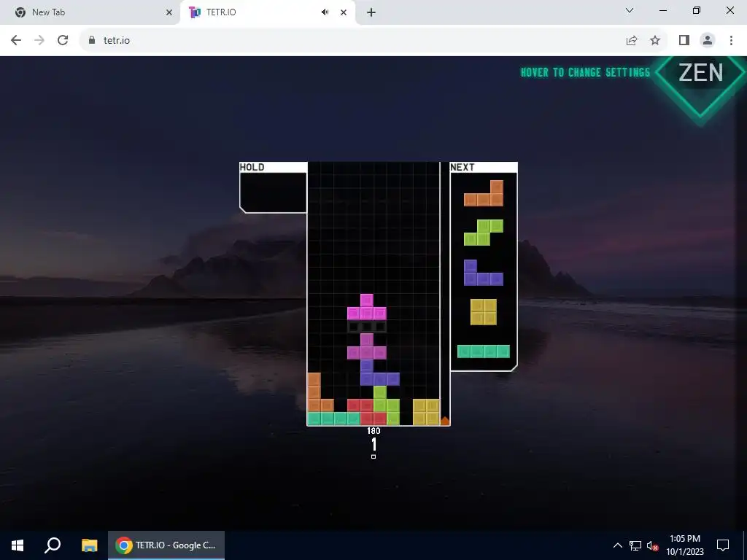This screenshot has height=560, width=747.
Task: Click the orange garbage meter triangle
Action: [x=445, y=421]
